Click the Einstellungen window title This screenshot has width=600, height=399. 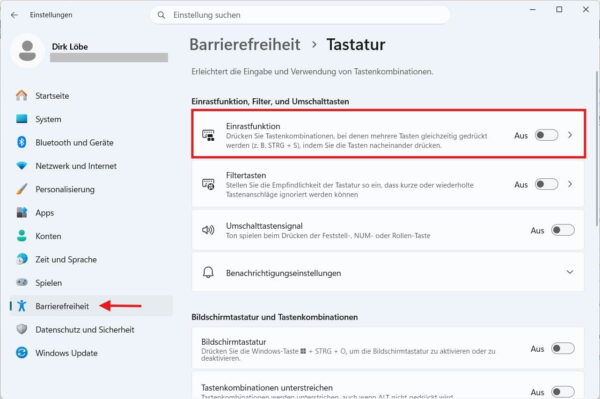[51, 15]
